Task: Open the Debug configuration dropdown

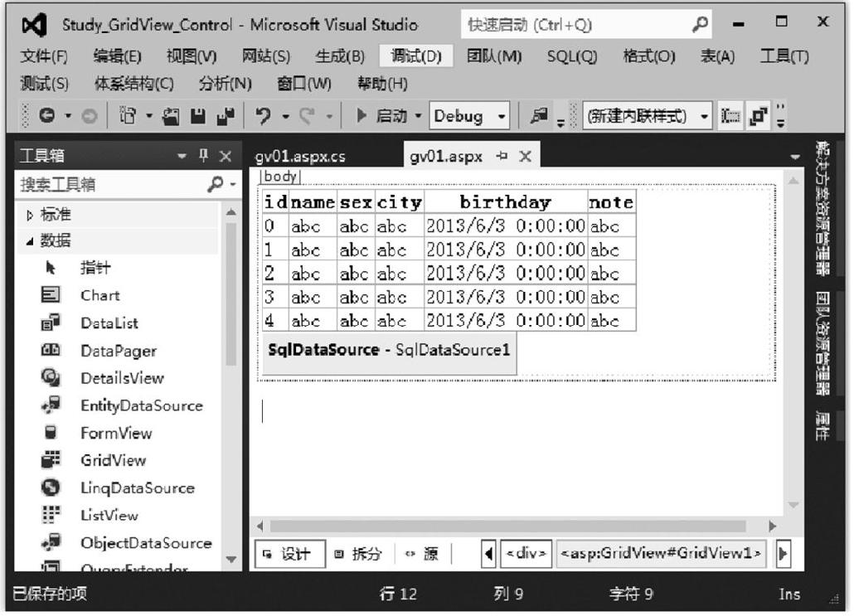Action: click(501, 116)
